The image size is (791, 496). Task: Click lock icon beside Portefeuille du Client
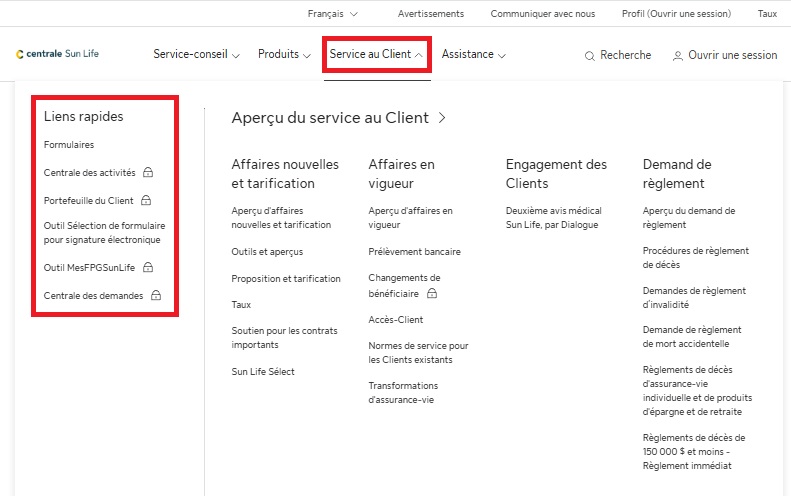coord(146,200)
